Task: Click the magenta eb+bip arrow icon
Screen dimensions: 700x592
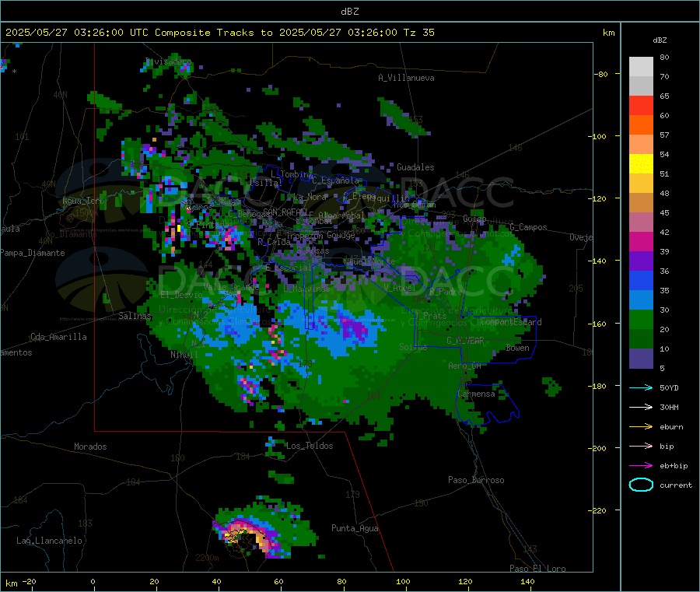Action: tap(641, 466)
